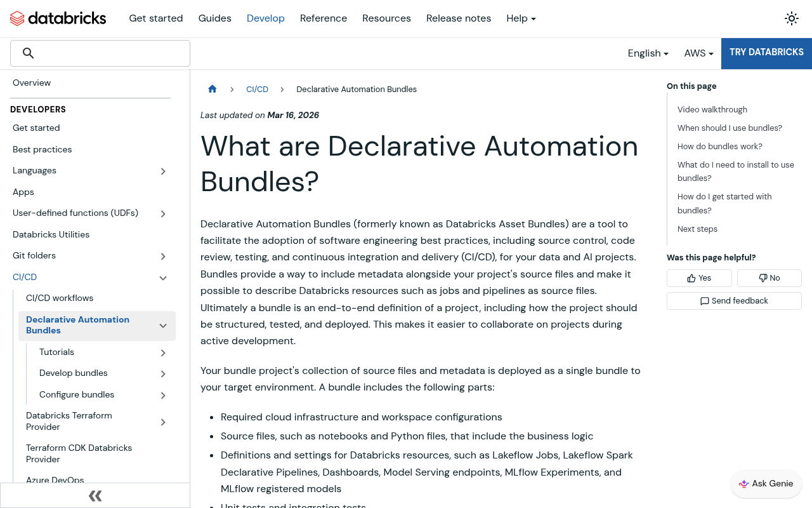The image size is (812, 508).
Task: Click the home icon in breadcrumbs
Action: [x=213, y=89]
